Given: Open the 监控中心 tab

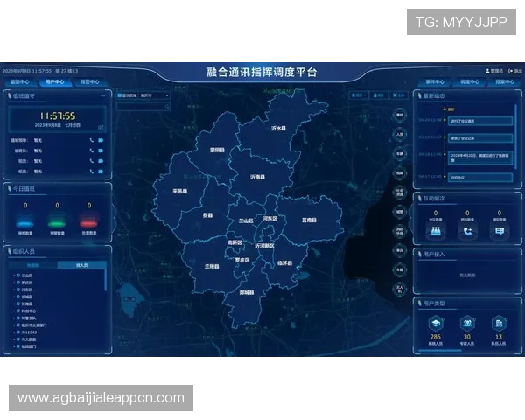Looking at the screenshot, I should point(19,81).
